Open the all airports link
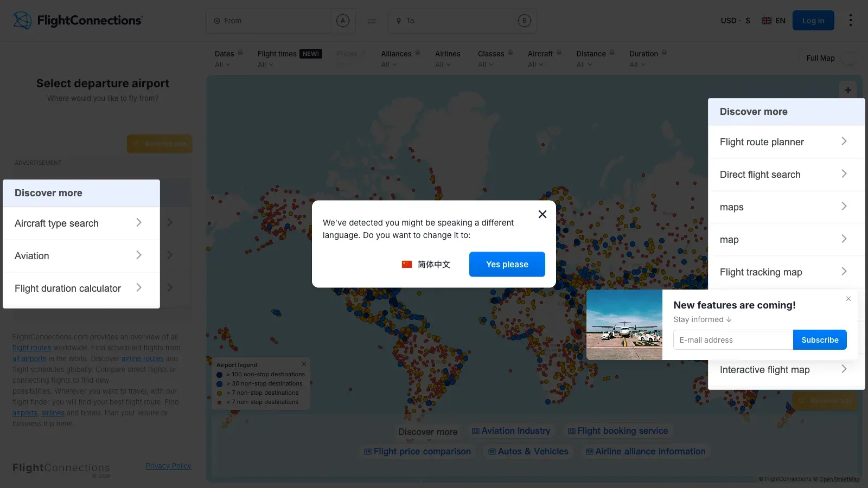868x488 pixels. pos(29,358)
